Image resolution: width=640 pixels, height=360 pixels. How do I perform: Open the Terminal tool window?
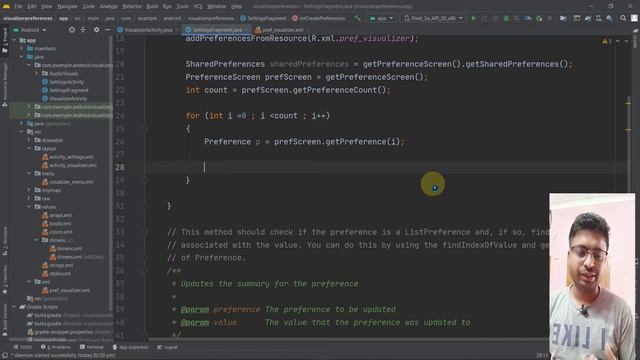pyautogui.click(x=91, y=347)
